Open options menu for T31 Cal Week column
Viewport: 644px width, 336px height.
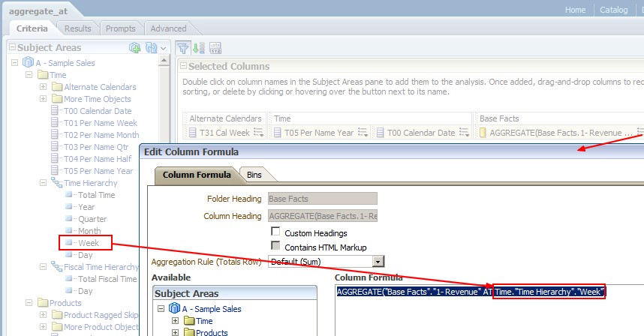click(258, 133)
